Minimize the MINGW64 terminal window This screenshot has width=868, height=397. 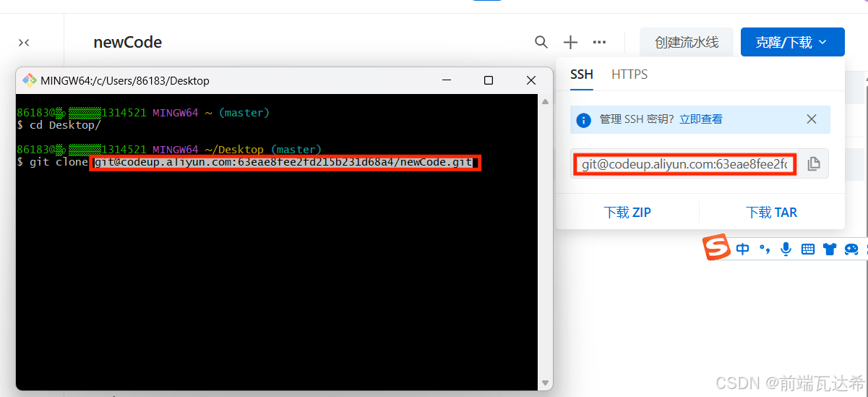point(446,80)
